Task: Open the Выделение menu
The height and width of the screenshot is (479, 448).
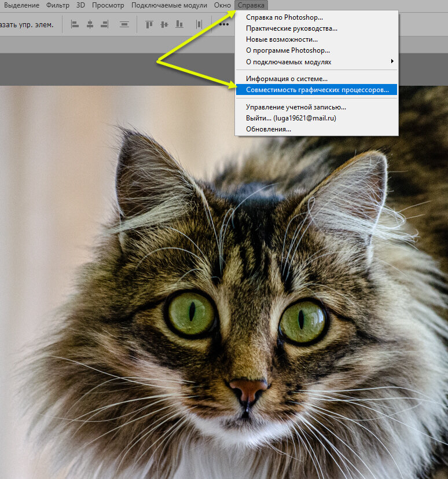Action: coord(21,5)
